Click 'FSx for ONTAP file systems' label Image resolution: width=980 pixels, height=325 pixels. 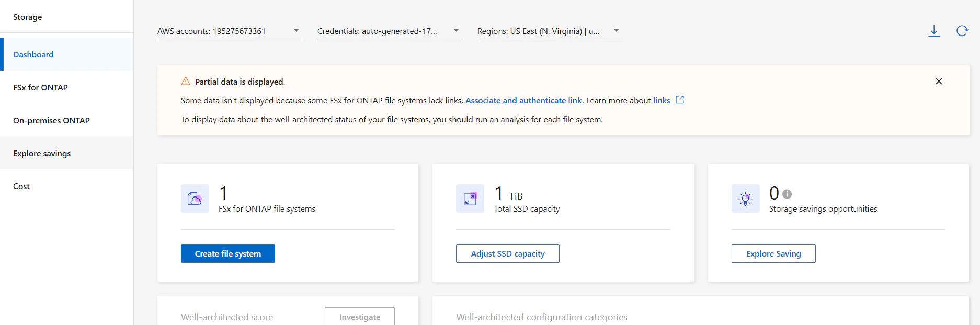coord(267,208)
